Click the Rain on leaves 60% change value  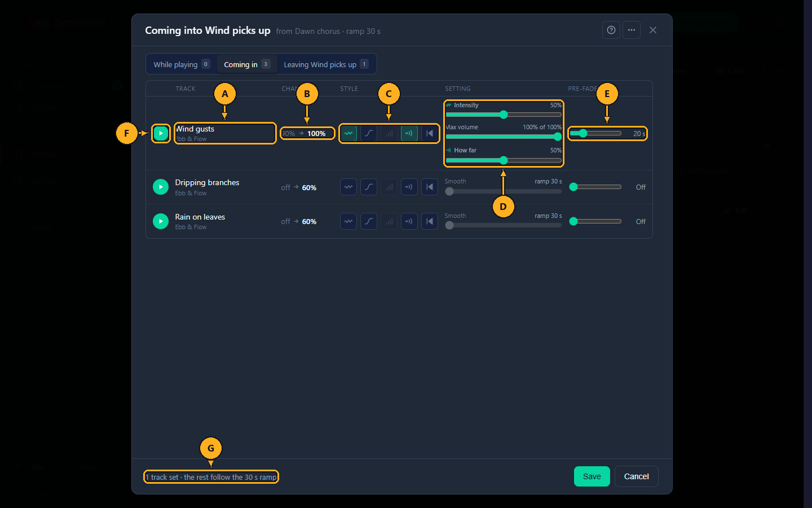click(309, 222)
